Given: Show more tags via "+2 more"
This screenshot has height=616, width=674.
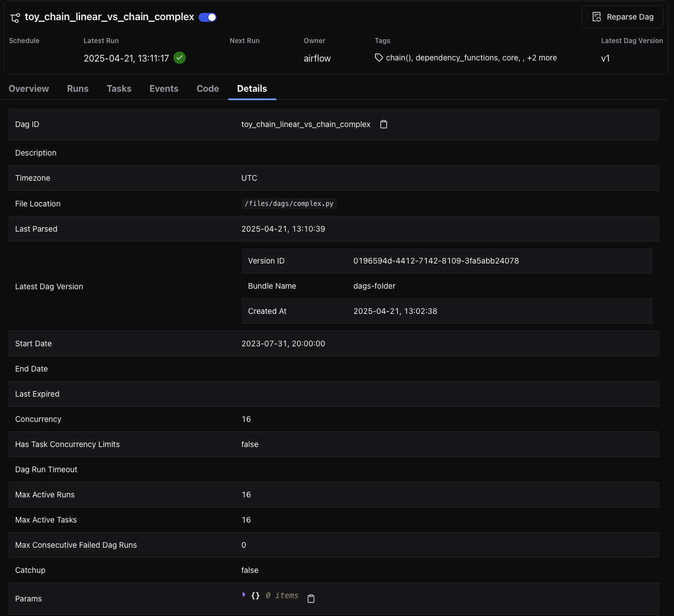Looking at the screenshot, I should (541, 58).
